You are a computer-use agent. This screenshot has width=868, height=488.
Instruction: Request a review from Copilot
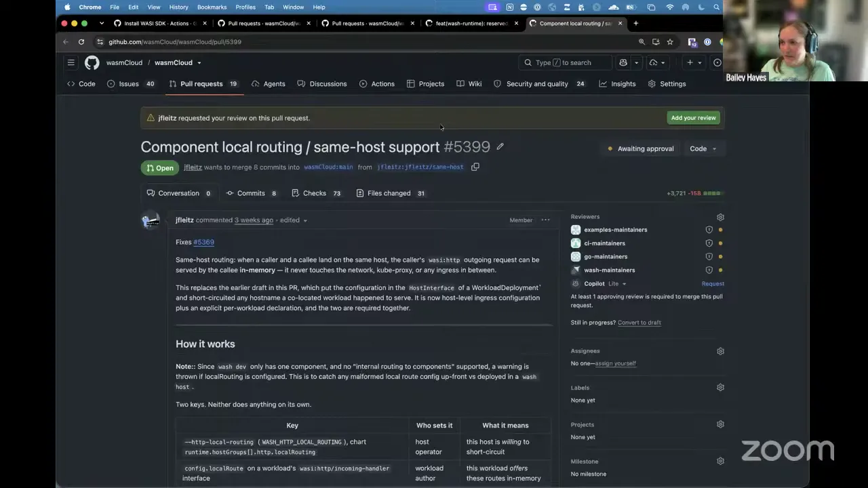713,284
